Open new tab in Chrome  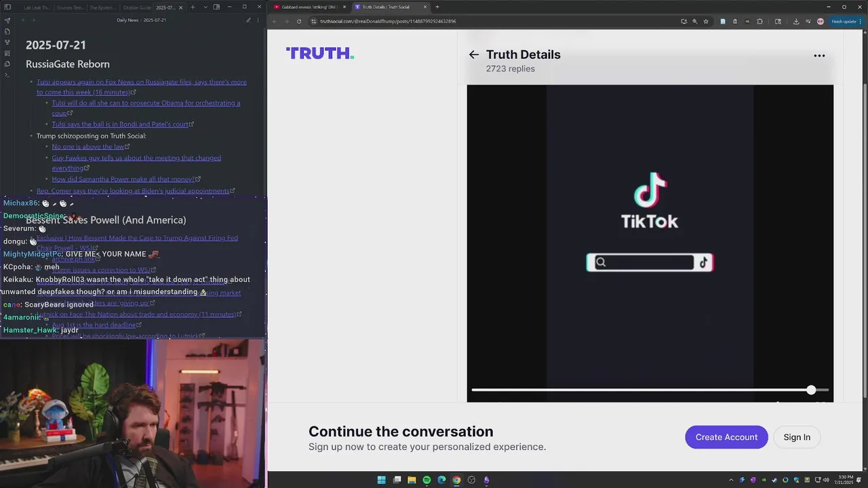click(437, 7)
